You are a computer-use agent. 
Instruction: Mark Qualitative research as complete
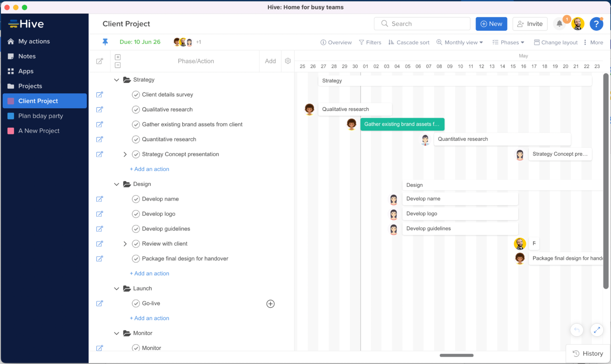pyautogui.click(x=136, y=110)
